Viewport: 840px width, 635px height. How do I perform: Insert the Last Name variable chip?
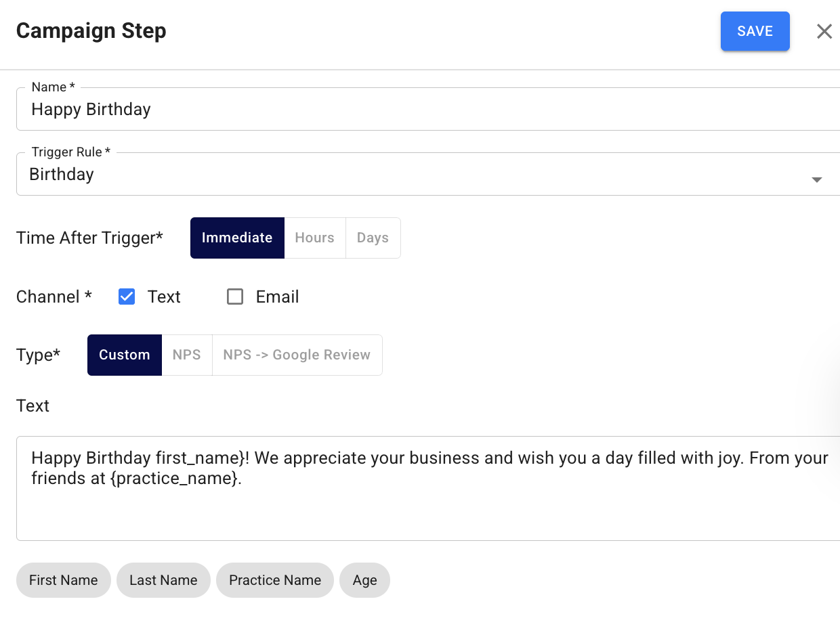[163, 580]
